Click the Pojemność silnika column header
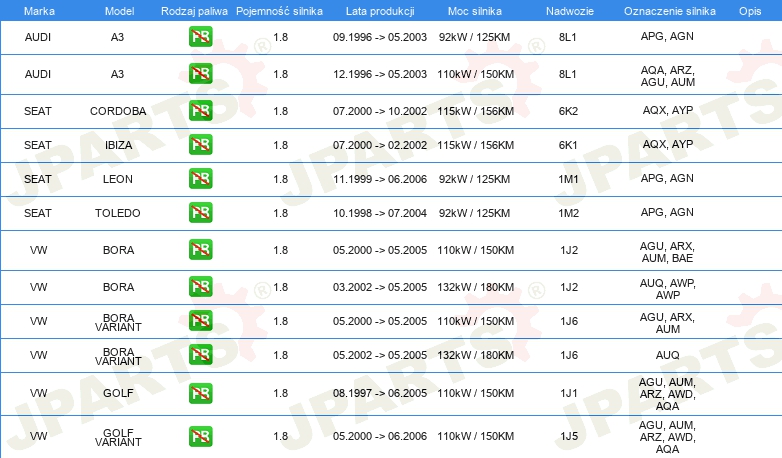 [279, 11]
